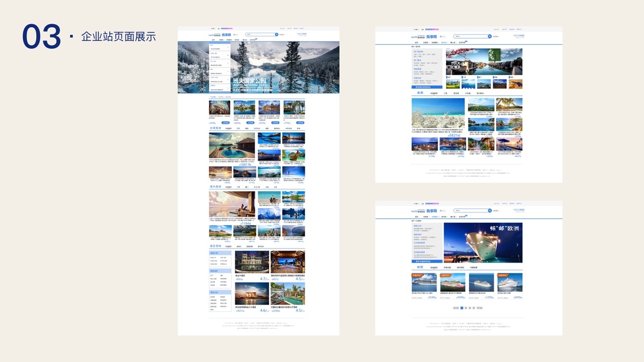Click search field in left homepage mockup
This screenshot has height=362, width=644.
[x=260, y=34]
